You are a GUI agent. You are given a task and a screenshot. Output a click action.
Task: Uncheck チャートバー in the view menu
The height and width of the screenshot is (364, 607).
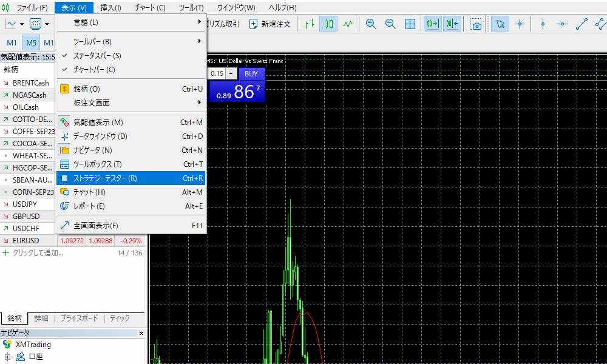[x=94, y=70]
